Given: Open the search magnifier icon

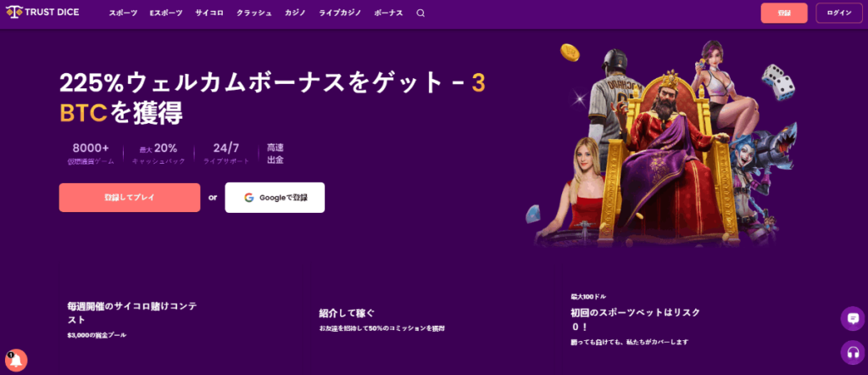Looking at the screenshot, I should (420, 14).
